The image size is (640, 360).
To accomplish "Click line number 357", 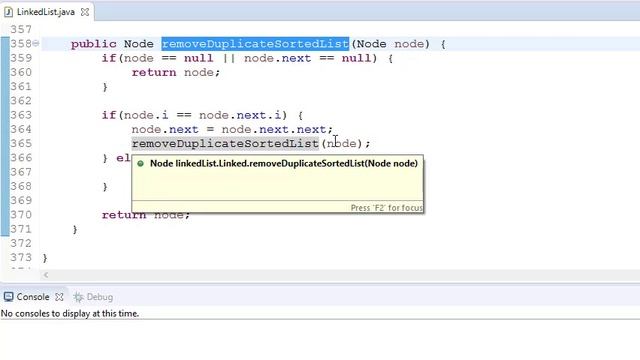I will tap(21, 29).
